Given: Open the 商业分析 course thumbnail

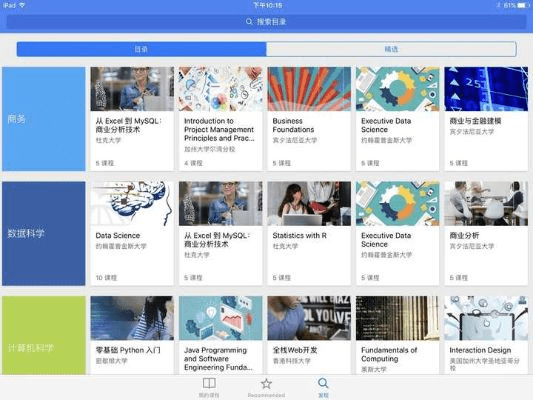Looking at the screenshot, I should [x=486, y=204].
